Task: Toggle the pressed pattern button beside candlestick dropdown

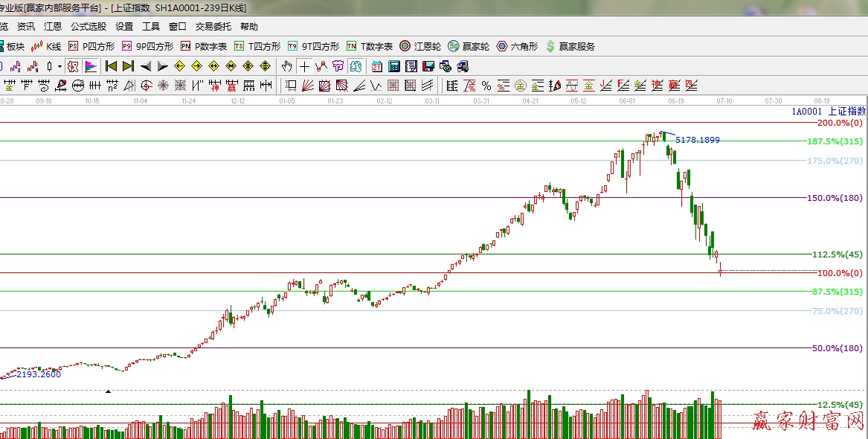Action: (x=72, y=66)
